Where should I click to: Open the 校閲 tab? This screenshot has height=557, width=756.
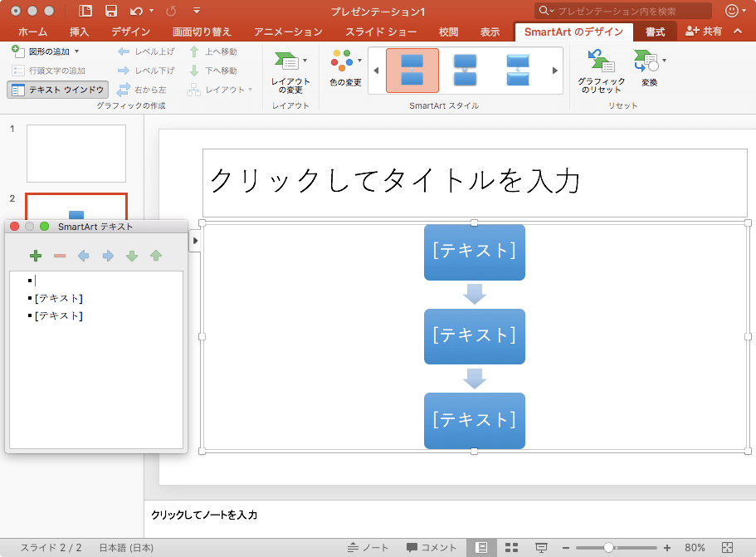coord(448,32)
